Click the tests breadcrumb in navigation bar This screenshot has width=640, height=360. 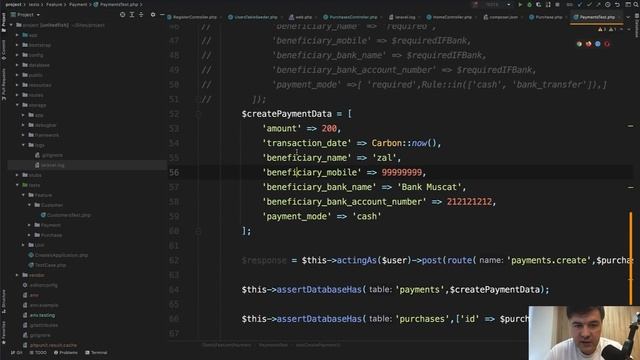click(34, 4)
